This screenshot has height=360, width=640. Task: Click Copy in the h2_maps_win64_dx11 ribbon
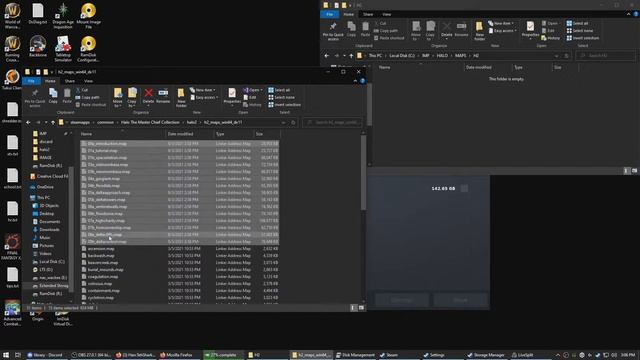[53, 96]
